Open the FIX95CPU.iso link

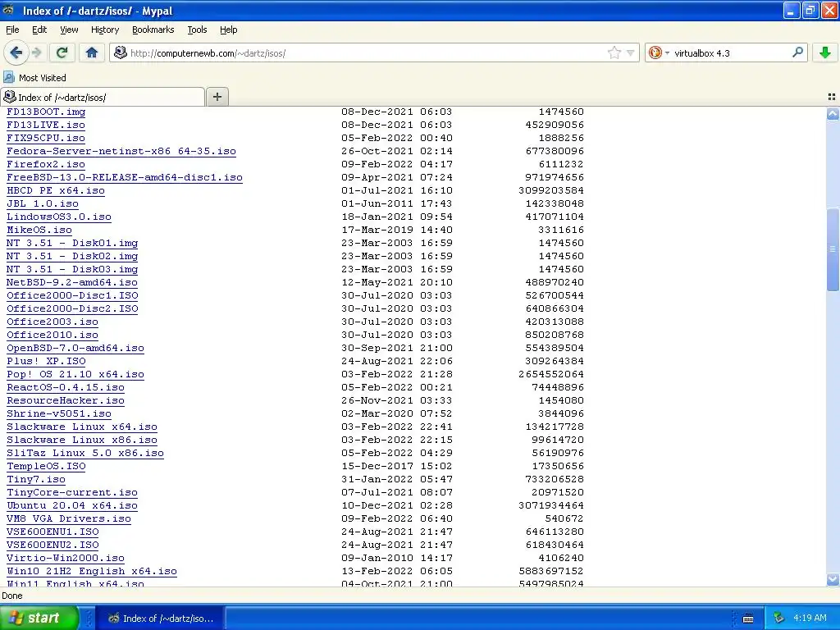[46, 138]
